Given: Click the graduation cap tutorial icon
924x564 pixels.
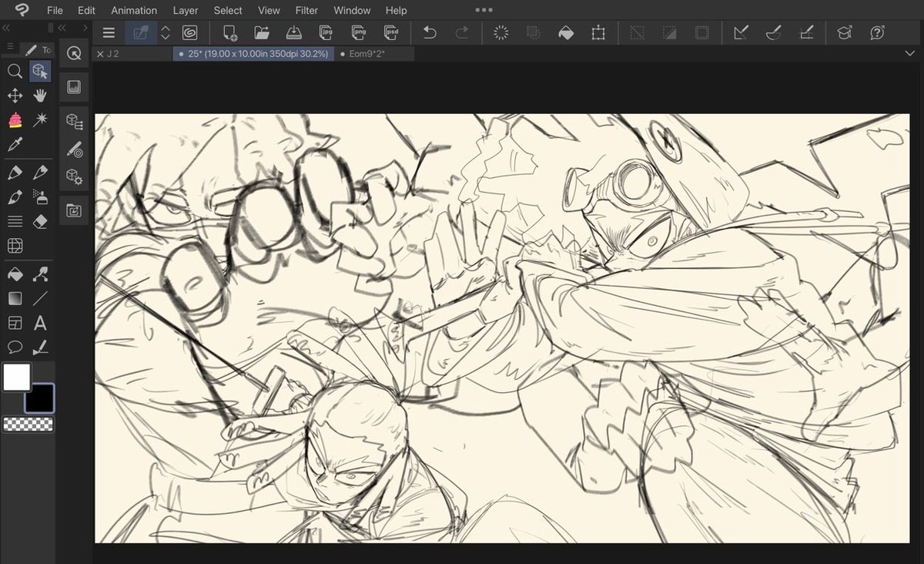Looking at the screenshot, I should pos(845,33).
